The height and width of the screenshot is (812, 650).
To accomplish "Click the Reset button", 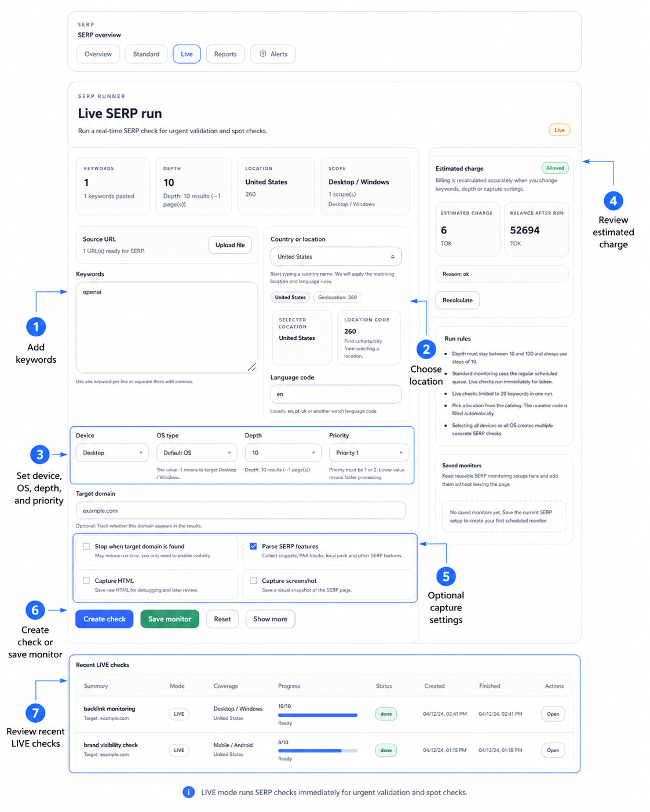I will click(222, 619).
